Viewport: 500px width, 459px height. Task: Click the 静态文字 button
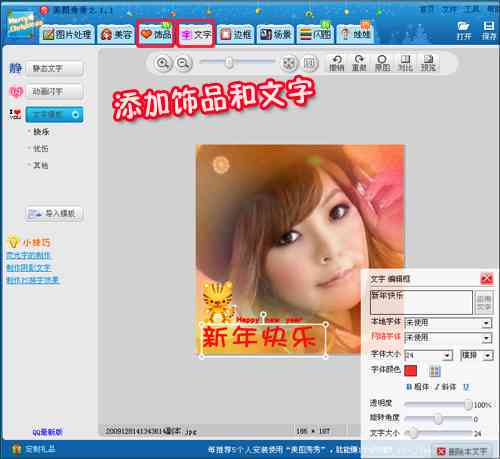54,69
